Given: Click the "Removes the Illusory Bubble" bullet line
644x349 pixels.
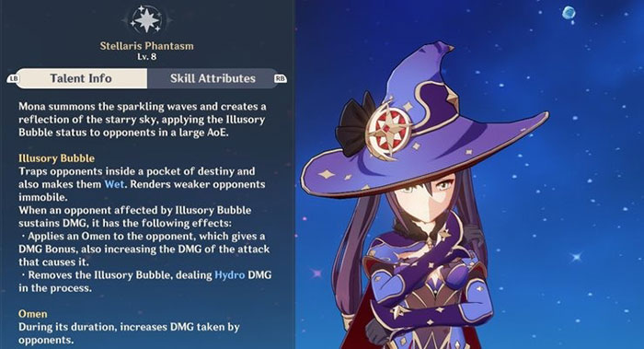Looking at the screenshot, I should coord(145,282).
